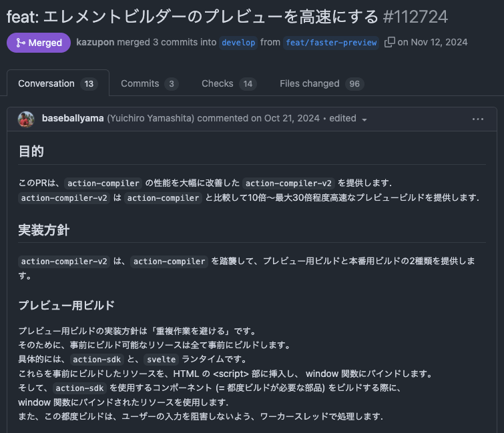Viewport: 504px width, 433px height.
Task: Open kazupon's profile link
Action: [x=95, y=43]
